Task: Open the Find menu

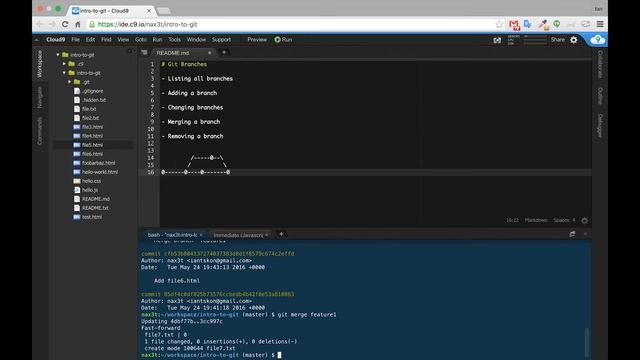Action: click(106, 40)
